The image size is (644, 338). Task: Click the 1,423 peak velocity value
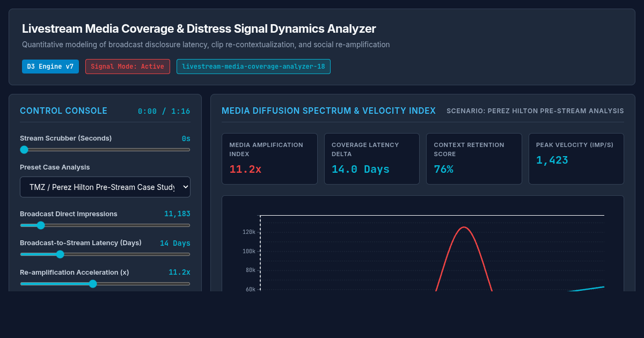pyautogui.click(x=552, y=160)
